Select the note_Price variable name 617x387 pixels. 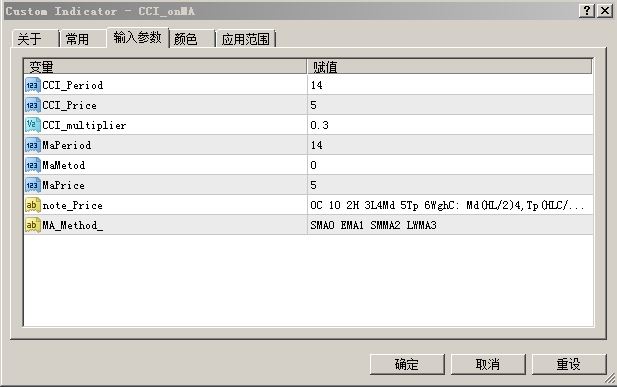(73, 206)
